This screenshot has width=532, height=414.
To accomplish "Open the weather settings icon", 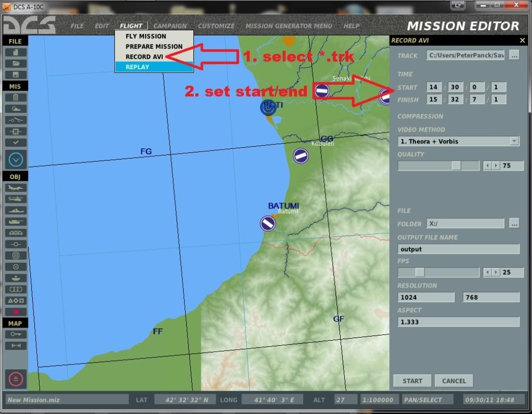I will pyautogui.click(x=16, y=109).
